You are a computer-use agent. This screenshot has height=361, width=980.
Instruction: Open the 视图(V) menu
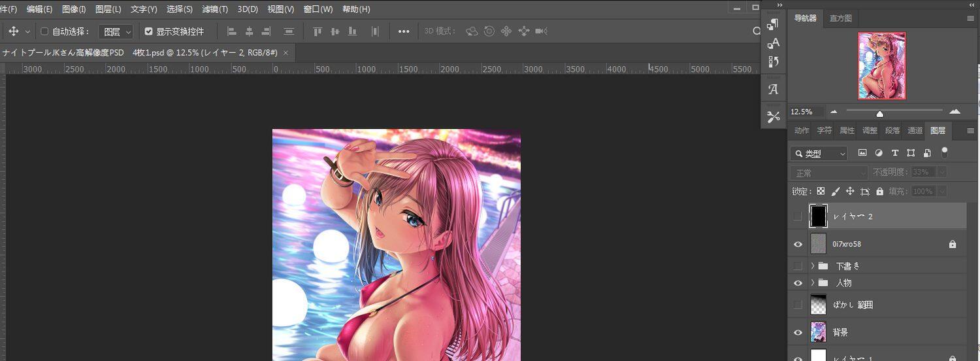281,9
